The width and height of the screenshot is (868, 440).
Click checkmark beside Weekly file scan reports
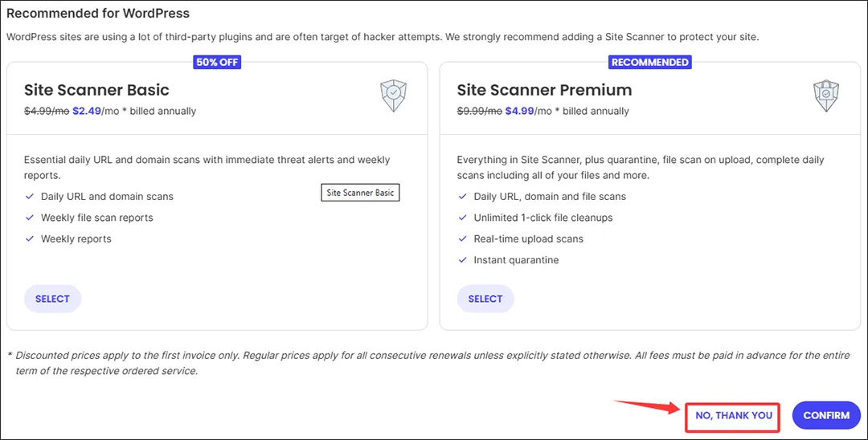pyautogui.click(x=30, y=218)
